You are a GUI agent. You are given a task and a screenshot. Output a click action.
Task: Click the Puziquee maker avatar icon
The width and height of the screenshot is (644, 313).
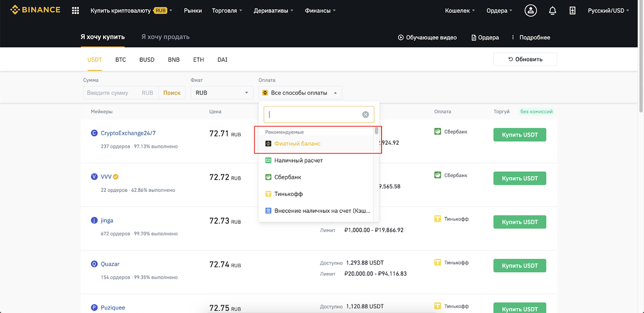tap(94, 308)
